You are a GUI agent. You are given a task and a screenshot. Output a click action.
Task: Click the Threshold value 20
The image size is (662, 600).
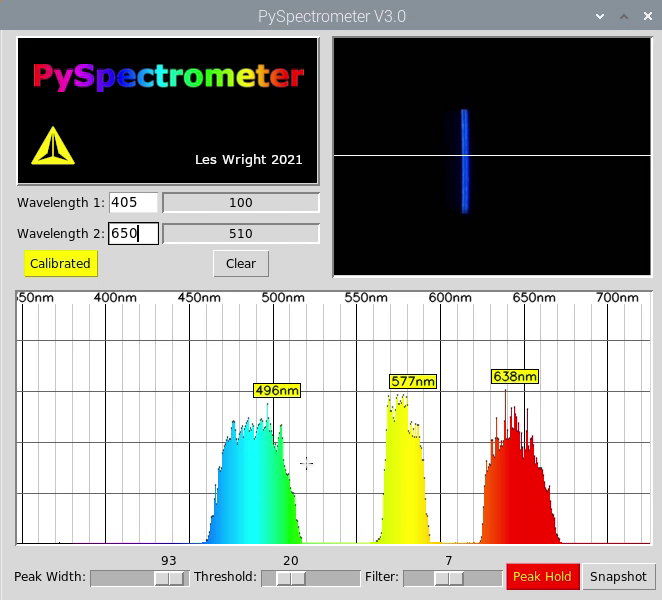(291, 561)
